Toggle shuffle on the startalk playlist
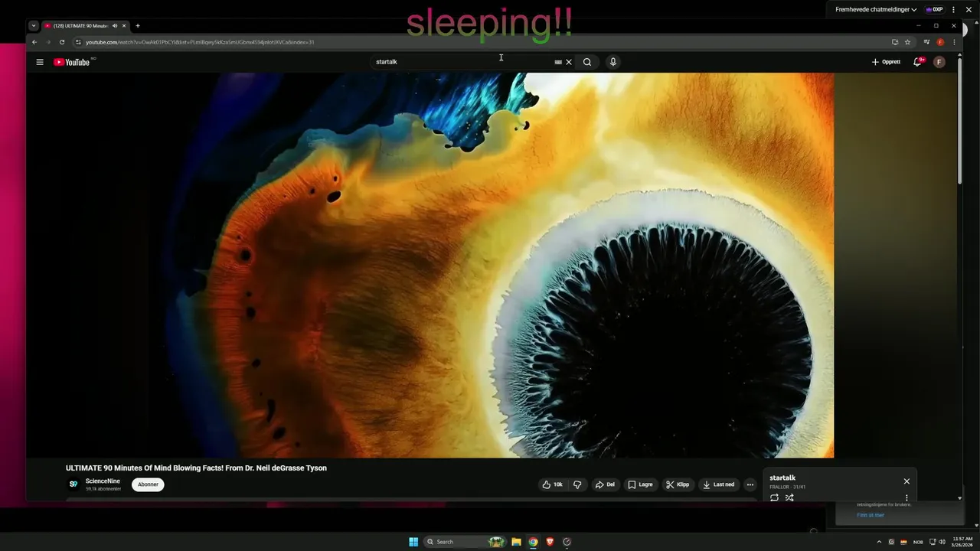The width and height of the screenshot is (980, 551). tap(789, 497)
